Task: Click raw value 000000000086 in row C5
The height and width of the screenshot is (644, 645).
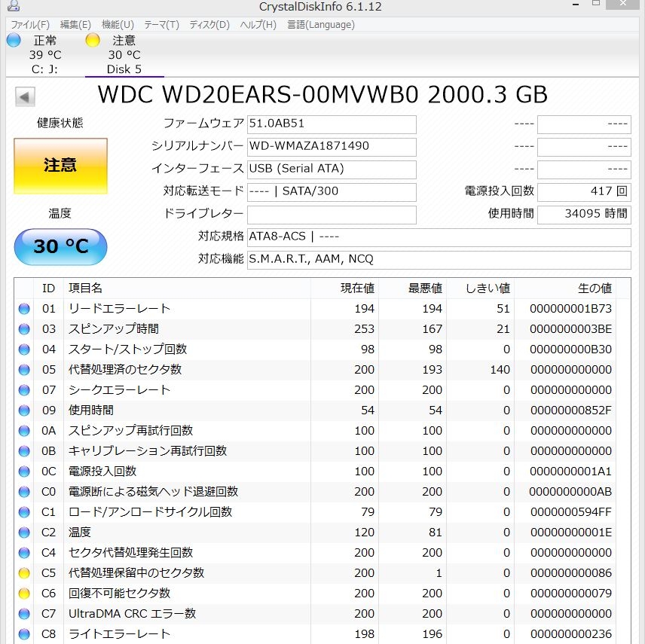Action: (570, 573)
